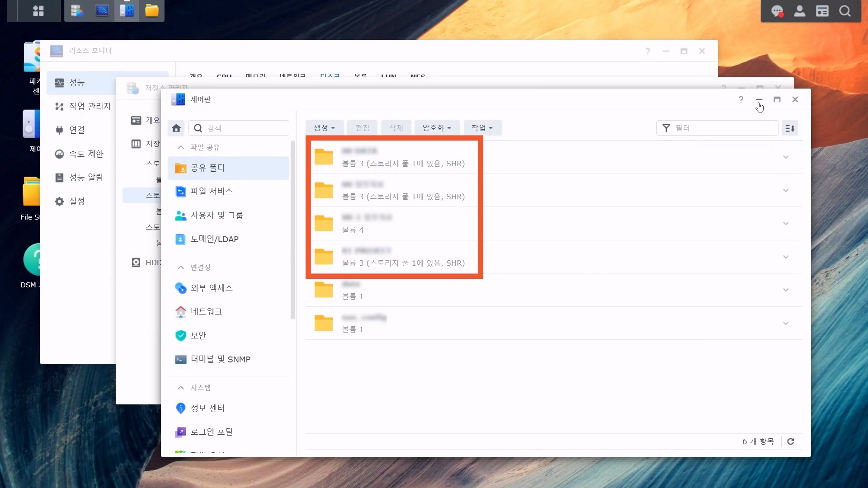Click the sort order icon button
Viewport: 868px width, 488px height.
click(x=790, y=128)
